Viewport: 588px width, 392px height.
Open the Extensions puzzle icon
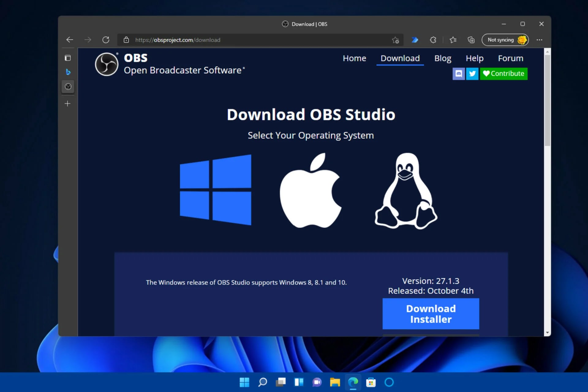(x=433, y=40)
